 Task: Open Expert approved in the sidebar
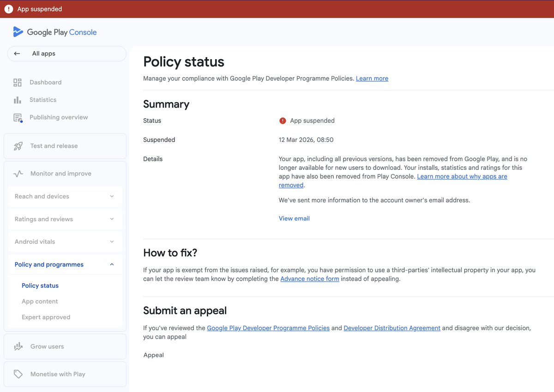(x=46, y=317)
